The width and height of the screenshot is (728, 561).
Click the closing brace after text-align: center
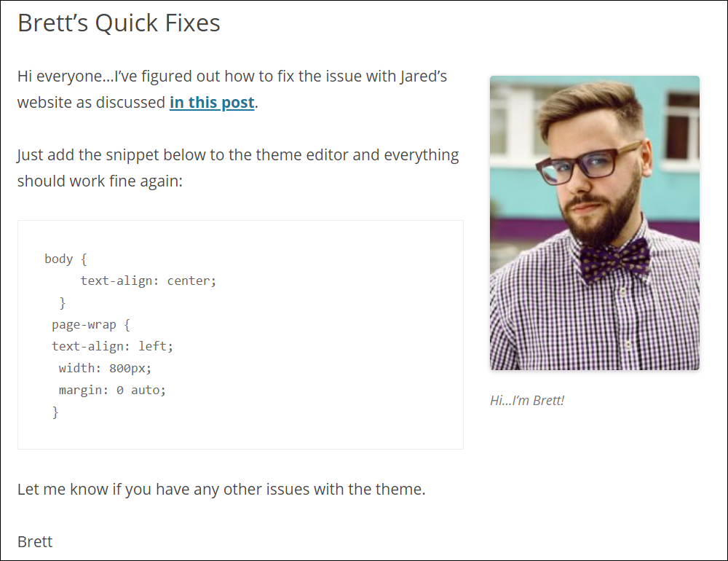63,302
